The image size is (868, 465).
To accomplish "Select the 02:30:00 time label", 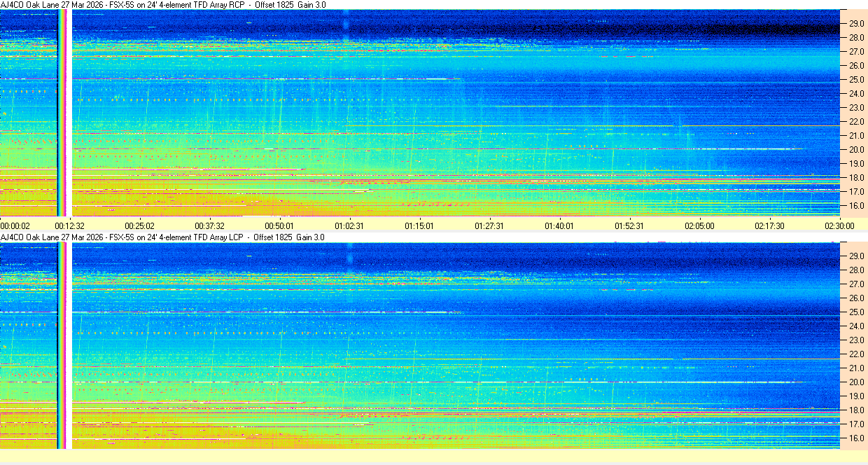I will click(x=839, y=225).
